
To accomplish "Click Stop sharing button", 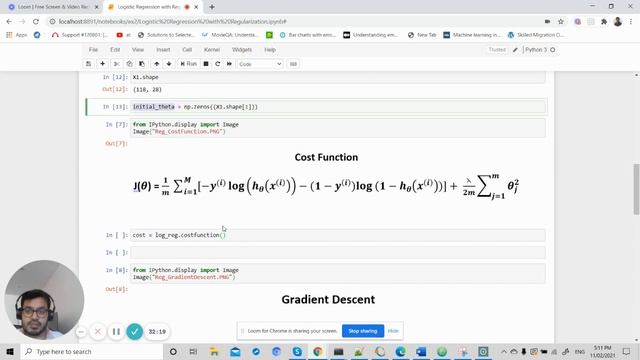I will (x=363, y=331).
